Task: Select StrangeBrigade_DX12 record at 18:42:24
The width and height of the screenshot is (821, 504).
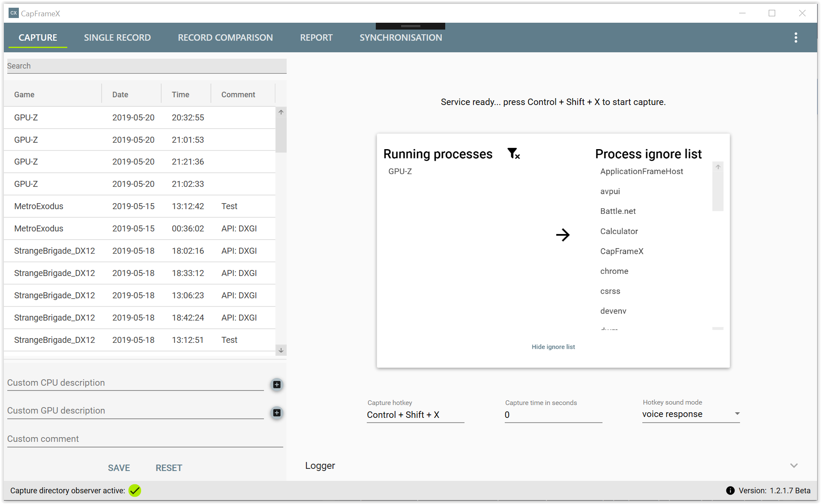Action: [x=140, y=318]
